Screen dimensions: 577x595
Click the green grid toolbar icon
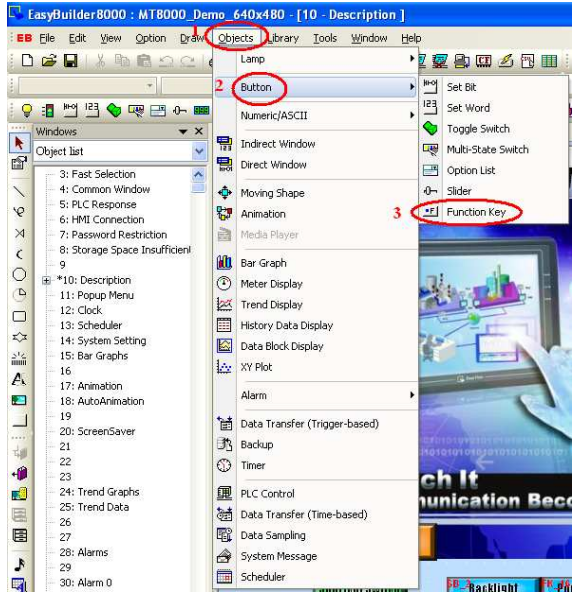click(x=549, y=60)
